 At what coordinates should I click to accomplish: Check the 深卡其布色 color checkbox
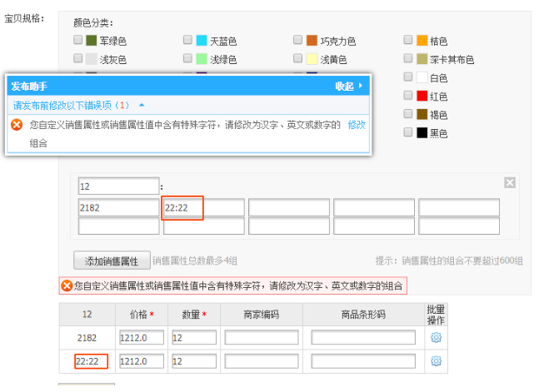408,58
